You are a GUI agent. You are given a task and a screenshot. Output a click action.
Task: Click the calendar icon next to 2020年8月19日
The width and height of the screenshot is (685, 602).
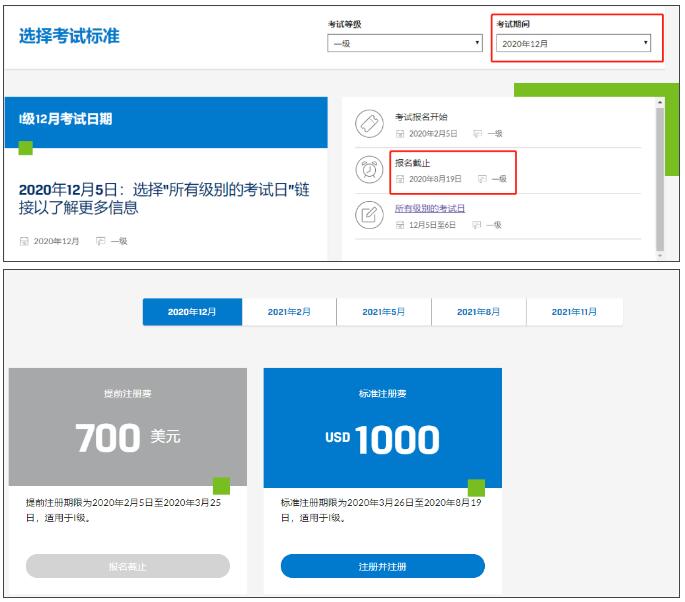[x=400, y=179]
